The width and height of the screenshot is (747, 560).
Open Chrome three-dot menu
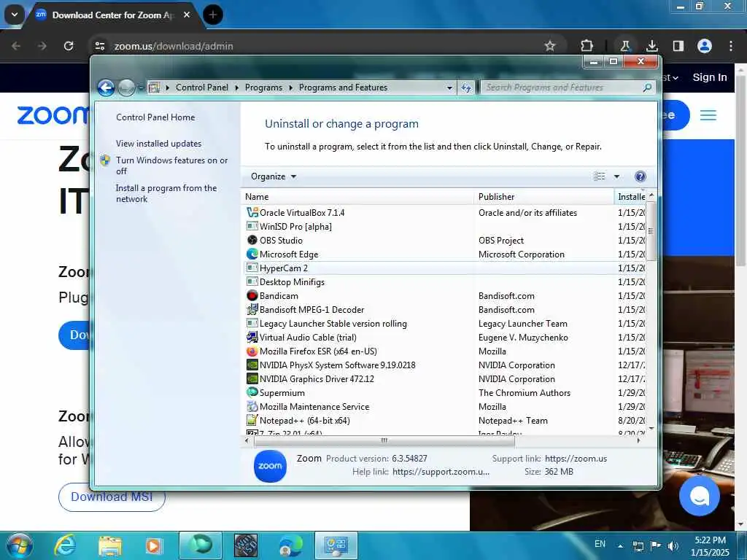click(731, 46)
